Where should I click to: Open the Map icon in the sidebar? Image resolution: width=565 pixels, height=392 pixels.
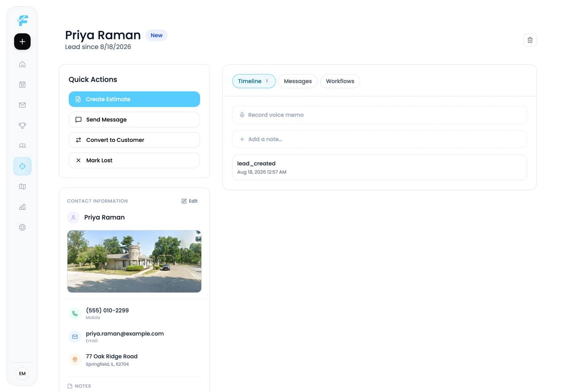pyautogui.click(x=22, y=186)
